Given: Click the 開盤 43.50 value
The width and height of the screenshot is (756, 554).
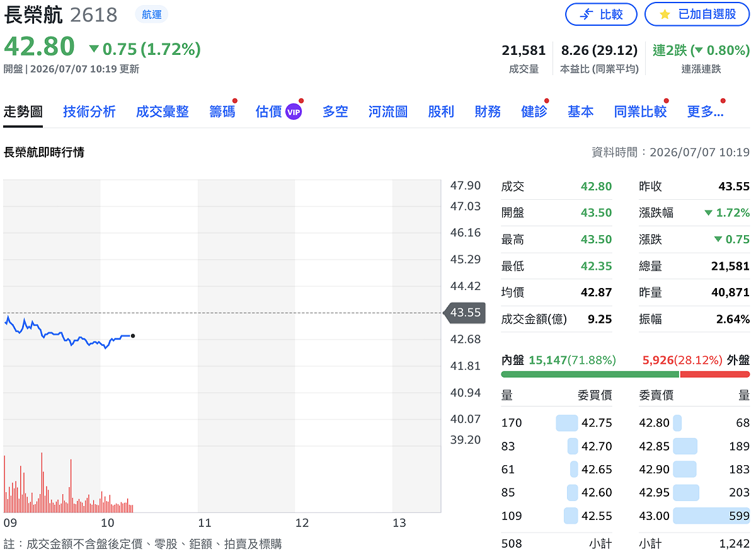Looking at the screenshot, I should tap(596, 213).
